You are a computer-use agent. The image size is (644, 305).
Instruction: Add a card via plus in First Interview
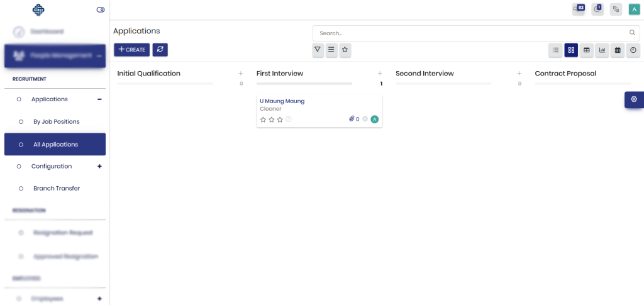(380, 74)
